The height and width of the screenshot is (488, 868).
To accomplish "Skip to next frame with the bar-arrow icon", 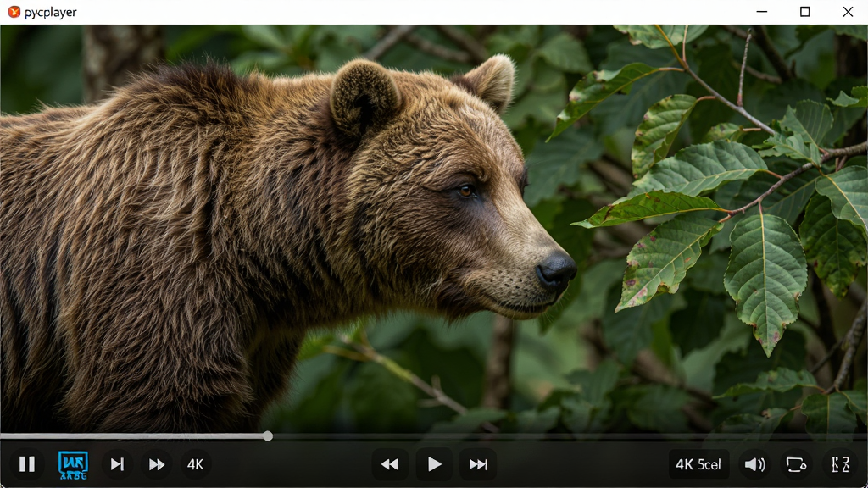I will 117,464.
